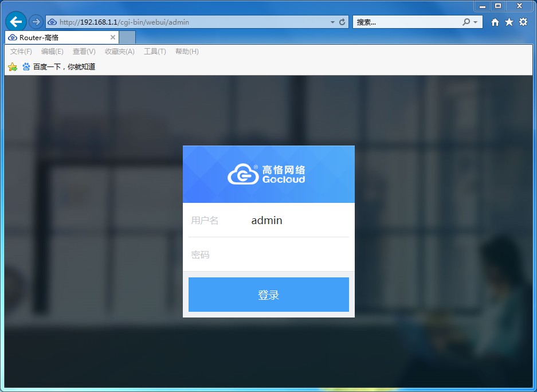Click the browser Back arrow button
Image resolution: width=537 pixels, height=392 pixels.
[15, 22]
